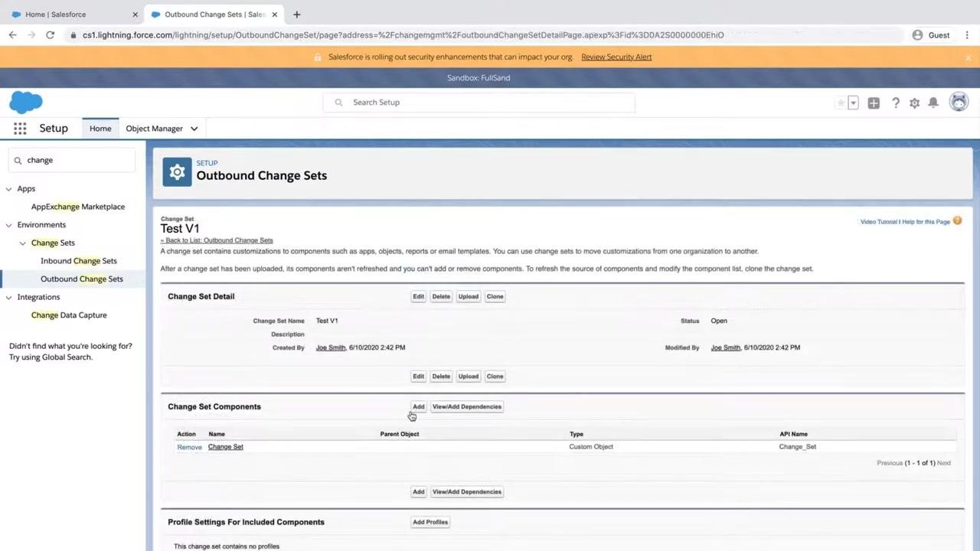The width and height of the screenshot is (980, 551).
Task: Click the lower Clone button below Created By
Action: tap(495, 377)
